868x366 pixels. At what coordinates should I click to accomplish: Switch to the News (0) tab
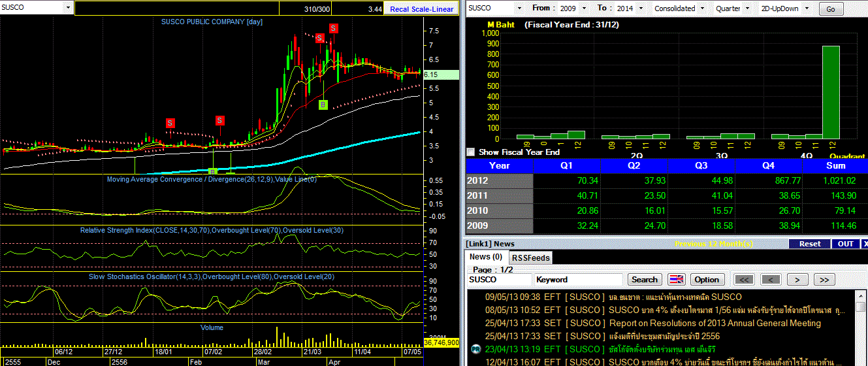coord(486,258)
